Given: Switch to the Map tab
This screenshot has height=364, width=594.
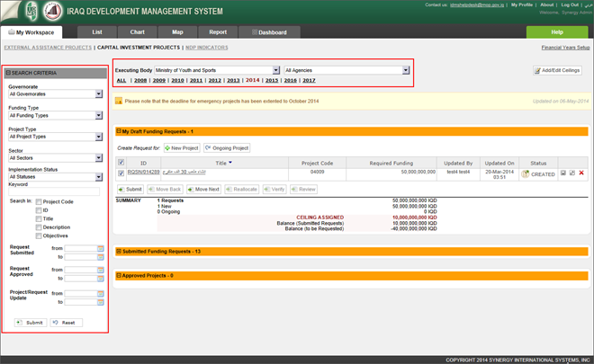Looking at the screenshot, I should click(x=177, y=32).
